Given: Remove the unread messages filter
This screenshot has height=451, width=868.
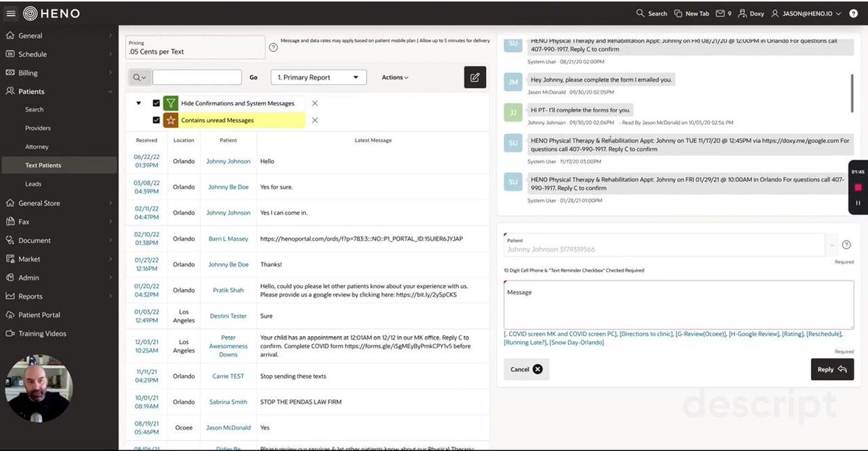Looking at the screenshot, I should (315, 121).
